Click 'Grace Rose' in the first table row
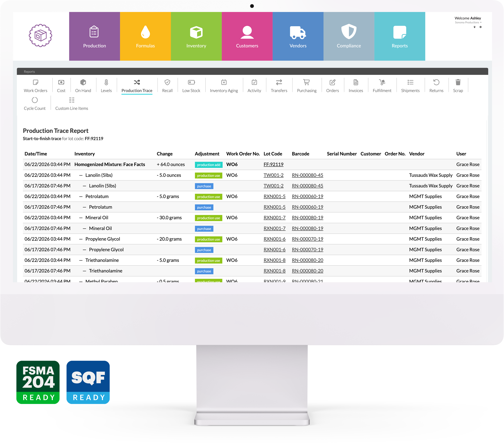Screen dimensions: 504x443 pos(468,164)
